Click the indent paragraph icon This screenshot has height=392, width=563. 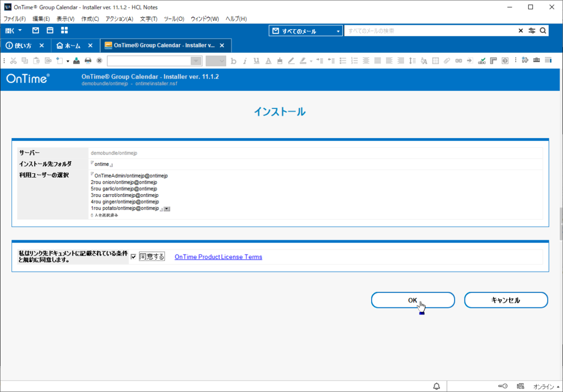coord(319,60)
